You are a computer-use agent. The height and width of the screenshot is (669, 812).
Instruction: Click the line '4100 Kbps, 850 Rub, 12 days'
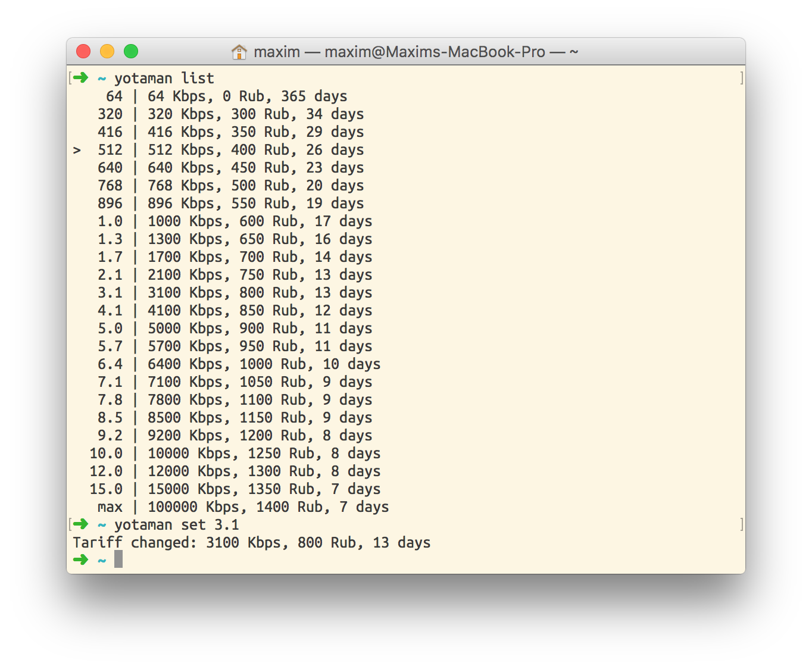tap(260, 310)
